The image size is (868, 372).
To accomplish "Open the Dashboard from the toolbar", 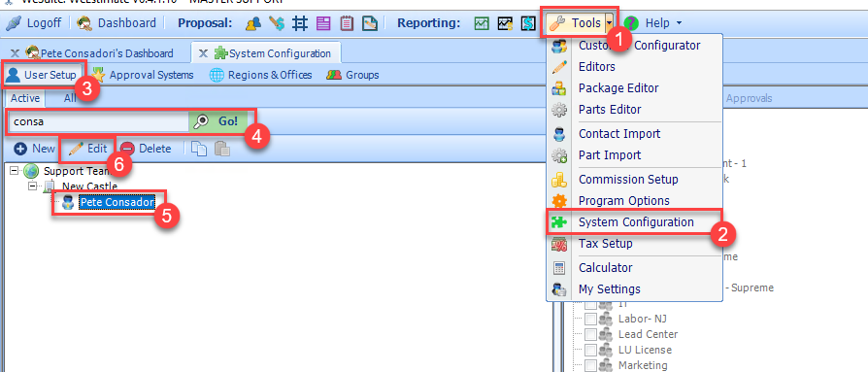I will pos(117,23).
